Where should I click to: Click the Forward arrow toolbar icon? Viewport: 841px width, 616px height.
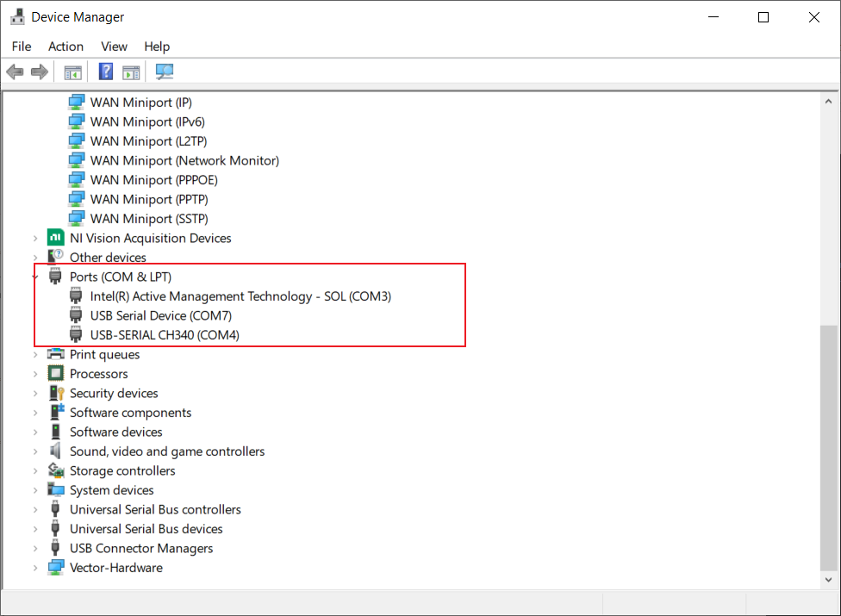[x=40, y=72]
